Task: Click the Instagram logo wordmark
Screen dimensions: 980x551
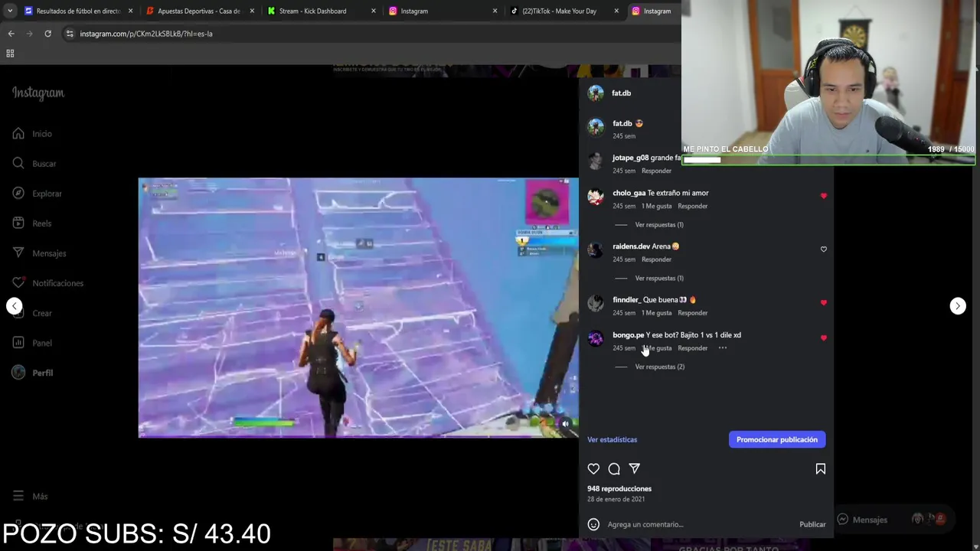Action: tap(38, 93)
